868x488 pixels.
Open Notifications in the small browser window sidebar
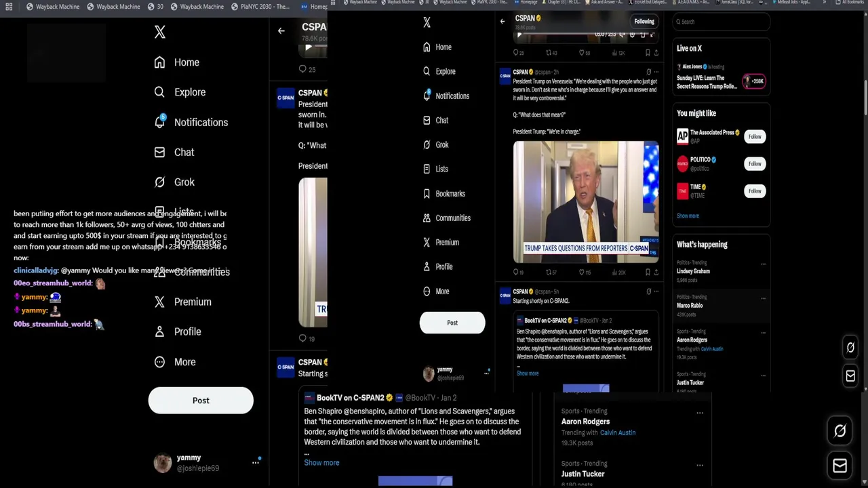point(446,96)
